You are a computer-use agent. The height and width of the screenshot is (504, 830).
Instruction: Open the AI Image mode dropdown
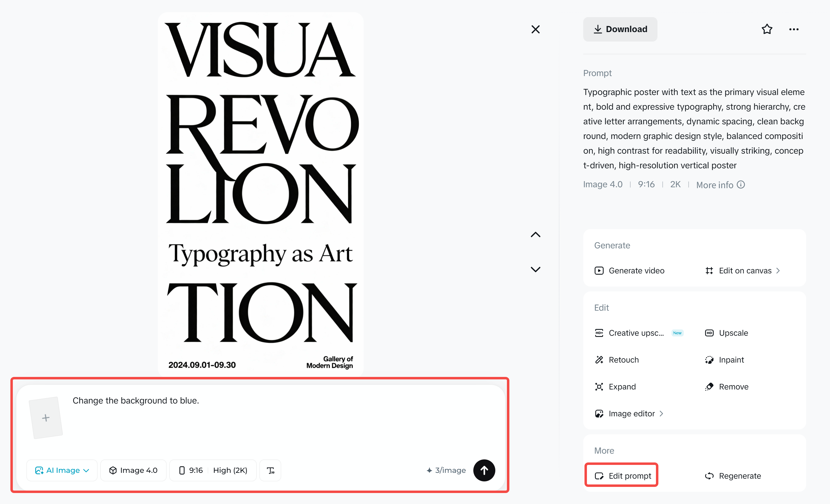pyautogui.click(x=62, y=470)
